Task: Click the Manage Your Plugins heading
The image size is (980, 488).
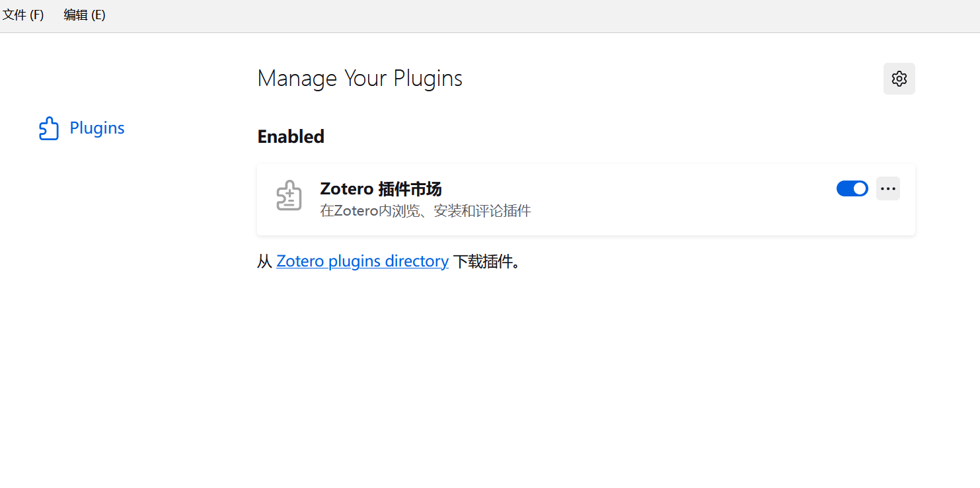Action: (360, 79)
